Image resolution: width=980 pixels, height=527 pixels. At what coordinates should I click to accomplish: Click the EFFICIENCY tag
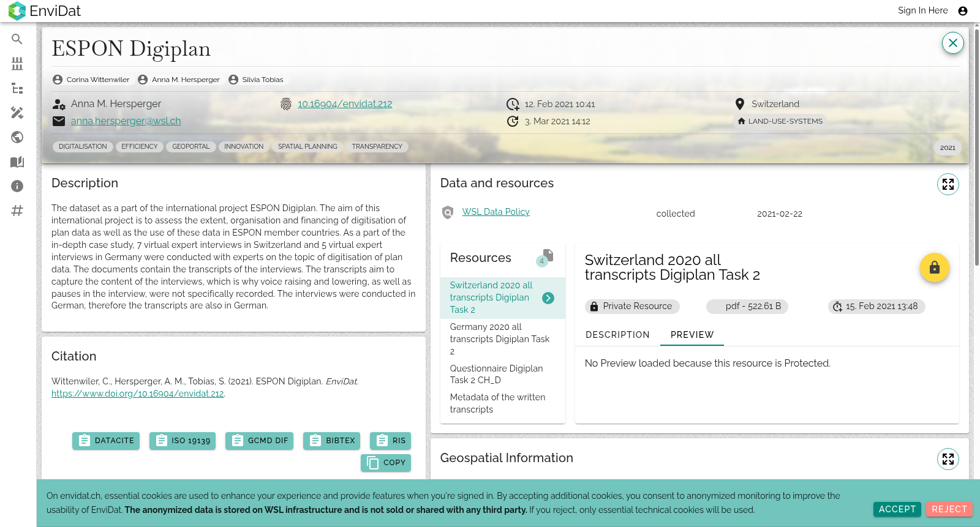pos(140,147)
